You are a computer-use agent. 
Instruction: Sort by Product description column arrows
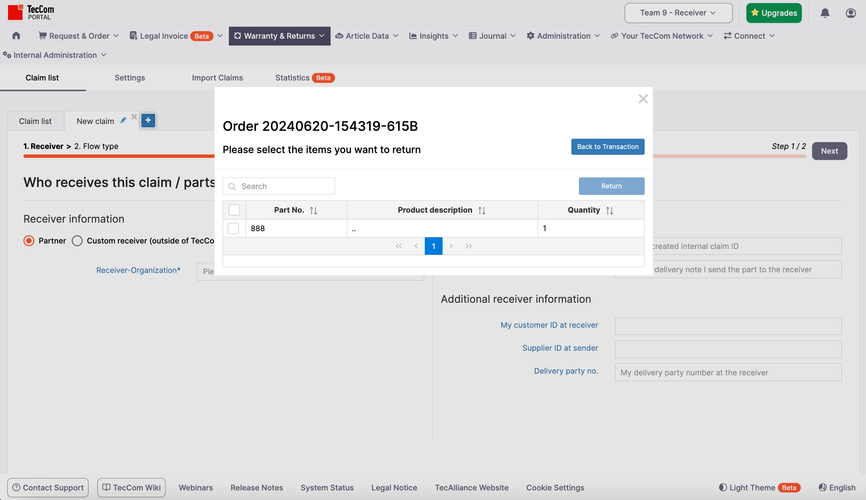click(x=481, y=211)
